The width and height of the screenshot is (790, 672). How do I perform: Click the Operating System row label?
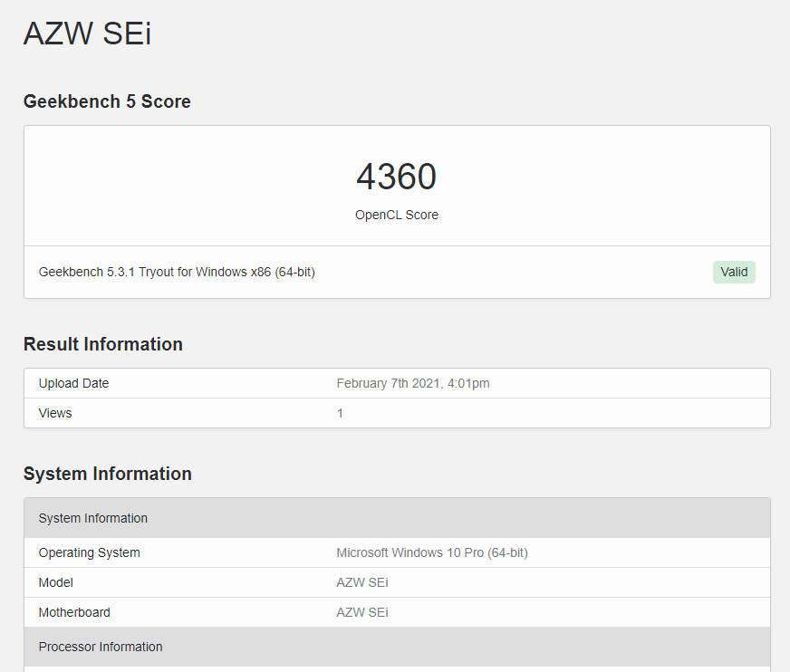point(89,552)
